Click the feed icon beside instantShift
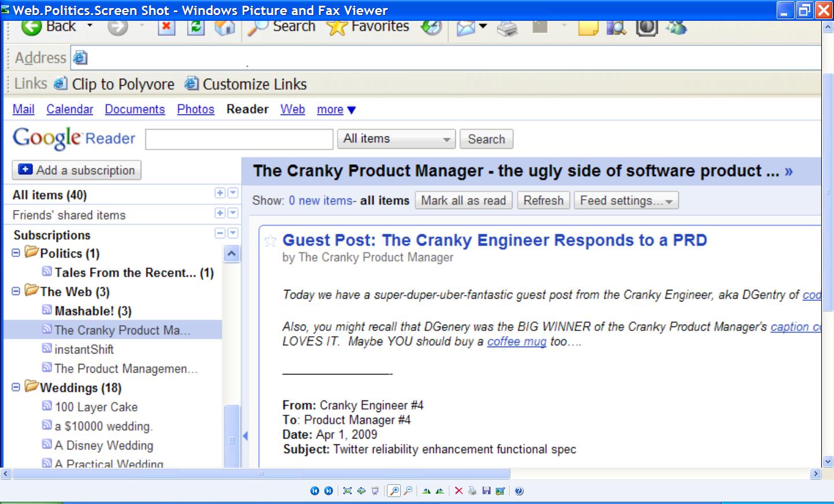Viewport: 834px width, 504px height. click(x=47, y=348)
